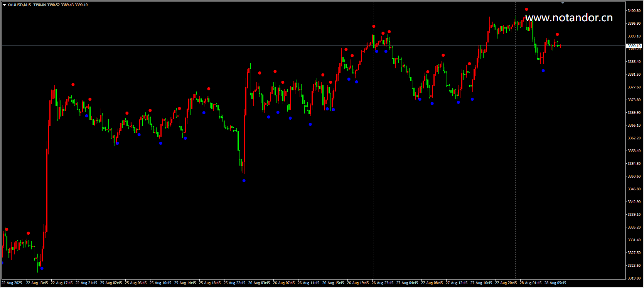Screen dimensions: 644x288
Task: Select the 3346.80 price axis label
Action: tap(634, 189)
